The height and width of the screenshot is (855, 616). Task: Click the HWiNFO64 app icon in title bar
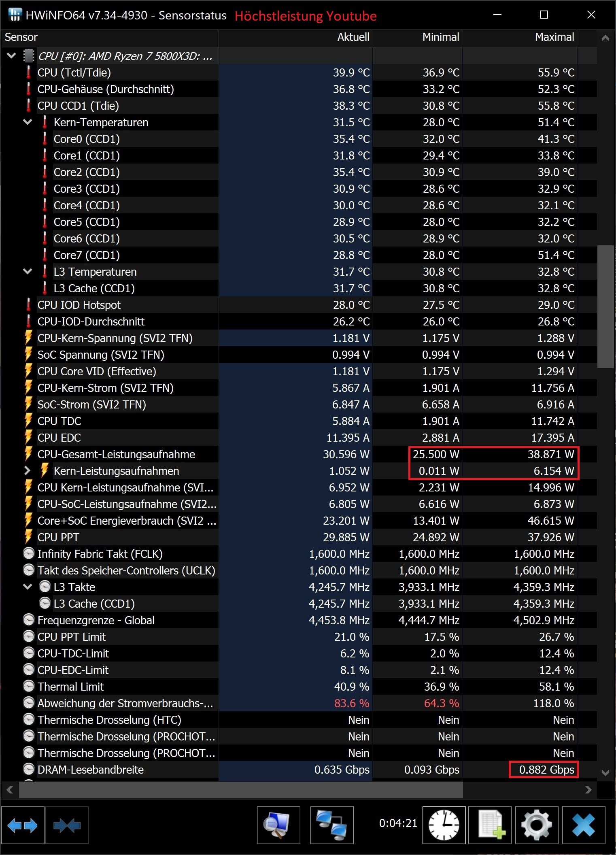[15, 15]
